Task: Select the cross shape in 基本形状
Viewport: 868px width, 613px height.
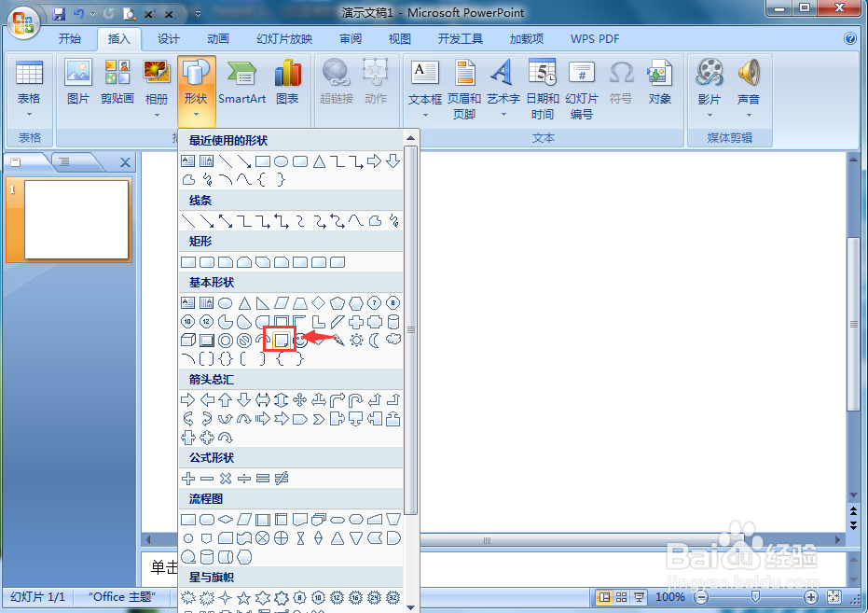Action: tap(356, 321)
